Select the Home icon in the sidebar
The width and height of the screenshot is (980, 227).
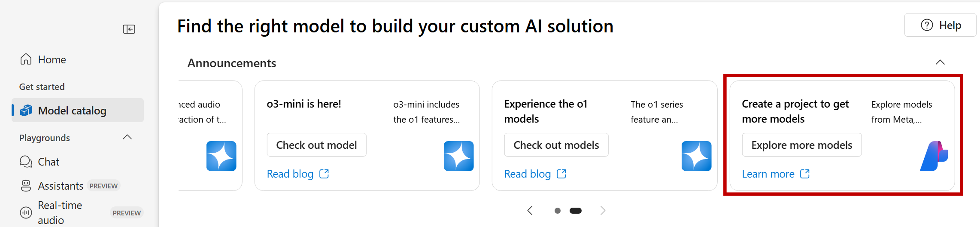tap(25, 59)
